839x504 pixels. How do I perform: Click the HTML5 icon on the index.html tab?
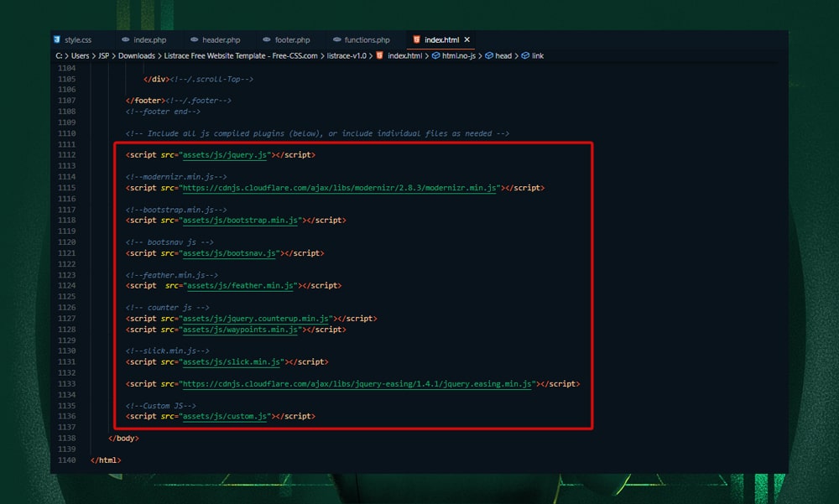(416, 39)
